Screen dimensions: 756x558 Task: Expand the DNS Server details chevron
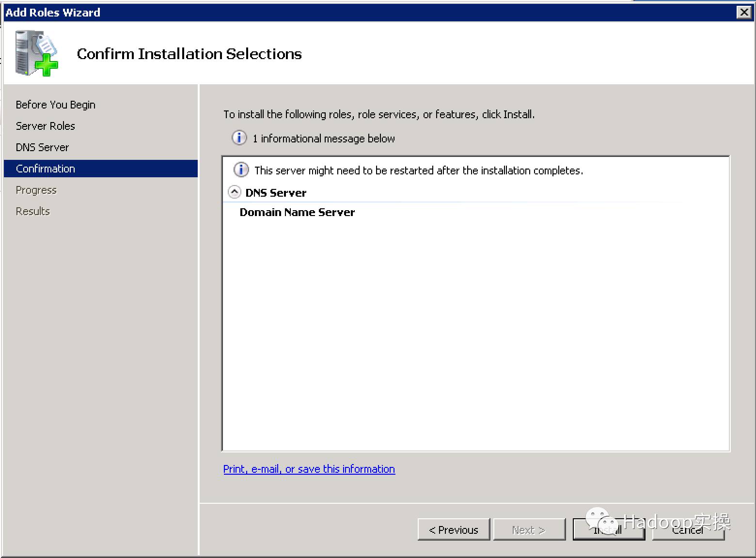pyautogui.click(x=235, y=192)
